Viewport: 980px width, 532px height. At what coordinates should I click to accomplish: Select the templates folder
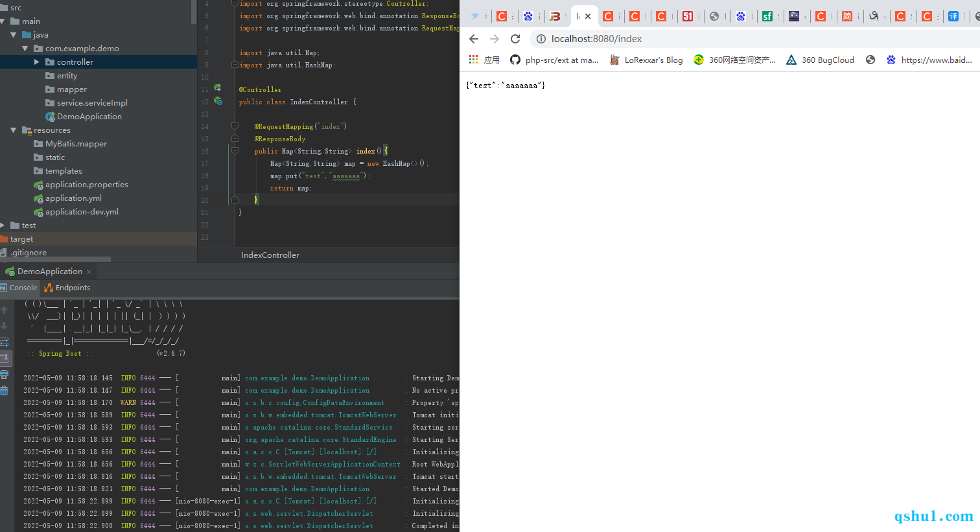pos(58,171)
